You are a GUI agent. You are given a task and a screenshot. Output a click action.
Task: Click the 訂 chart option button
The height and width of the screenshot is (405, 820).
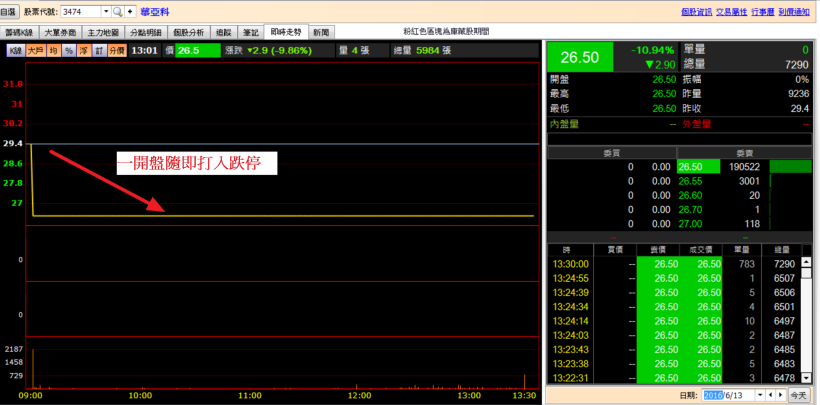point(99,50)
